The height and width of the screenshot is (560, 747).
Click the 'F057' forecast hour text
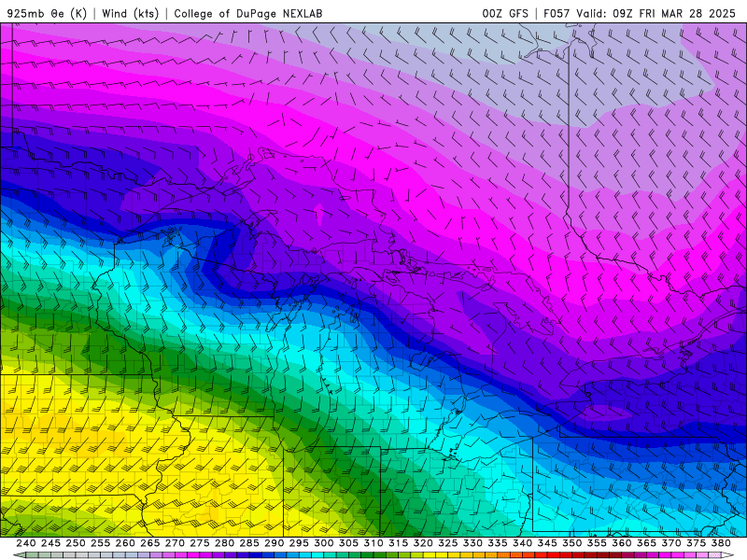[x=557, y=13]
